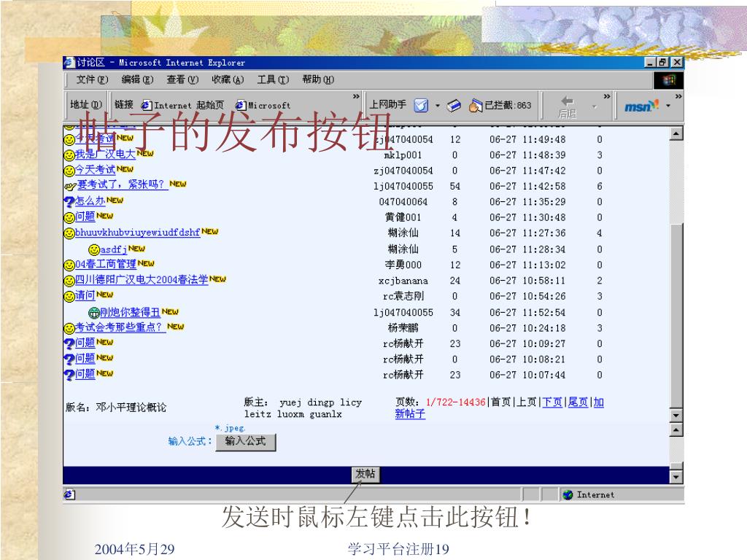Click the 后退 back arrow button
The image size is (747, 560).
pyautogui.click(x=568, y=106)
